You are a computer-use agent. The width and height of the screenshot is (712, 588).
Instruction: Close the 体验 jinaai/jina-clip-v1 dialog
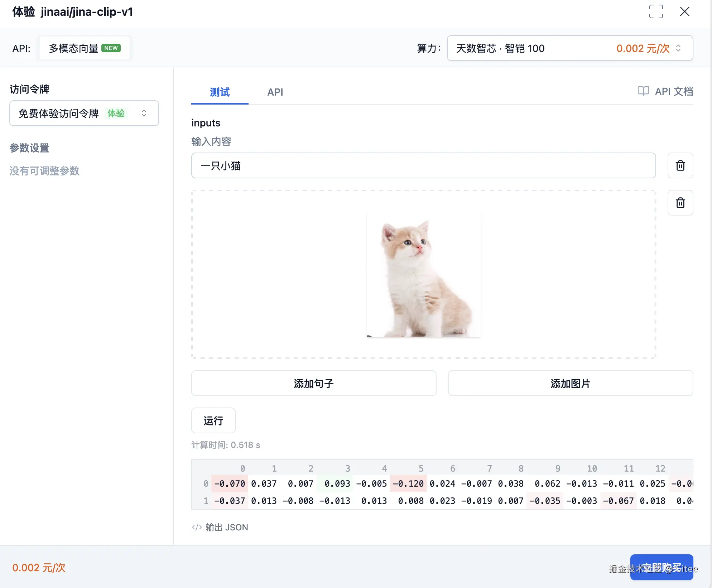click(684, 12)
